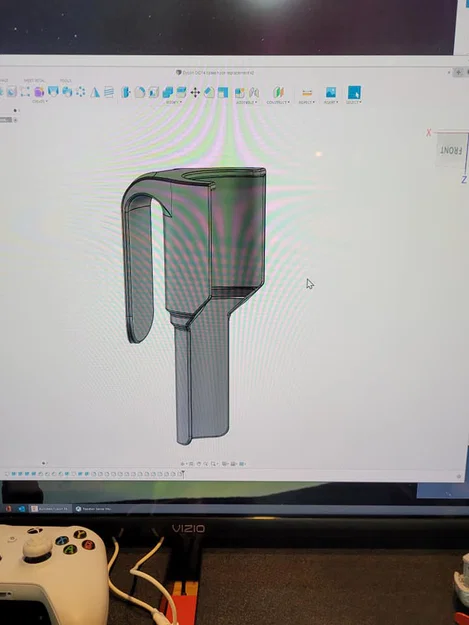Select the Move/Copy four-arrow icon

click(195, 93)
